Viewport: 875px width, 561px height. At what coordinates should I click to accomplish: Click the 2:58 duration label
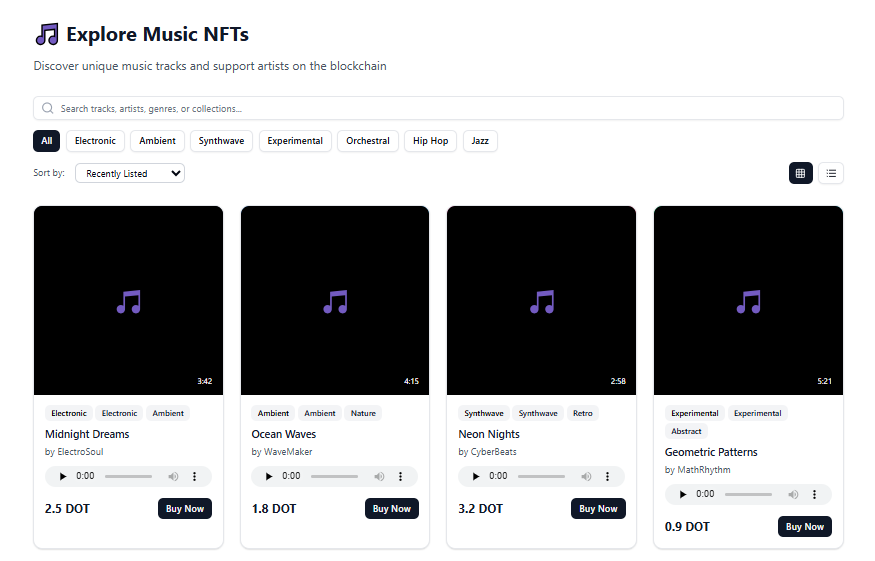618,381
